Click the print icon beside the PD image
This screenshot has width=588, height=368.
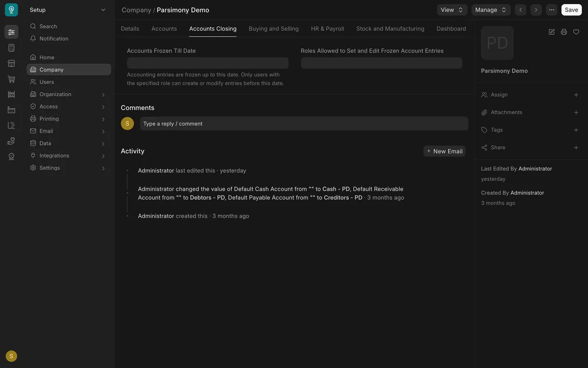[564, 32]
